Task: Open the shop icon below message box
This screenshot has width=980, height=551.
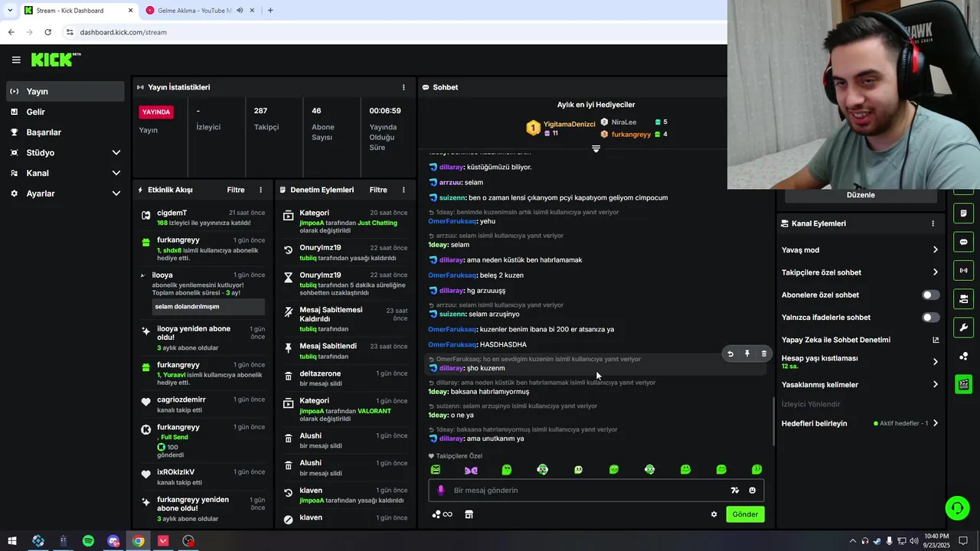Action: [x=469, y=514]
